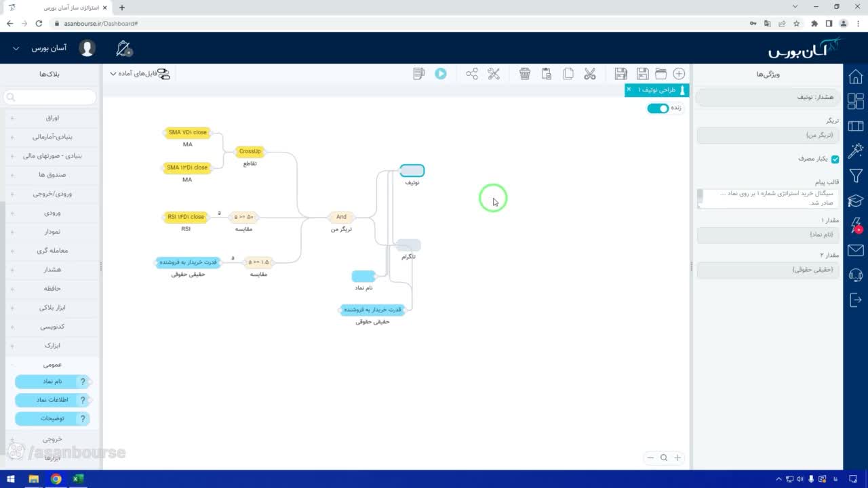Create new design with plus circle icon
Viewport: 868px width, 488px height.
(679, 74)
